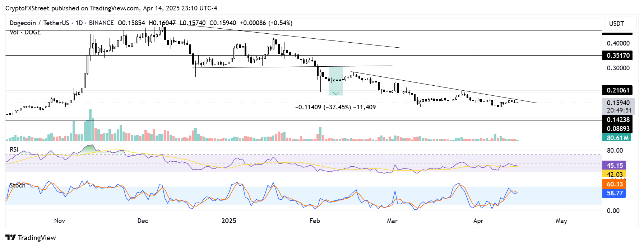
Task: Click the 80.61 M volume label
Action: tap(617, 138)
